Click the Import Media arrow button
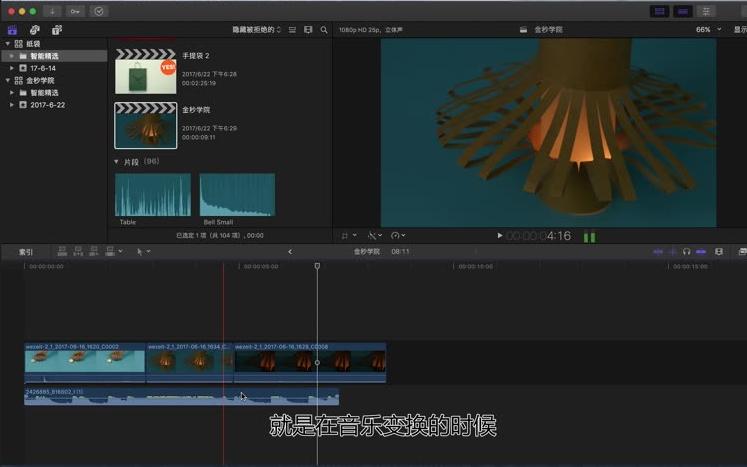747x467 pixels. pyautogui.click(x=52, y=11)
